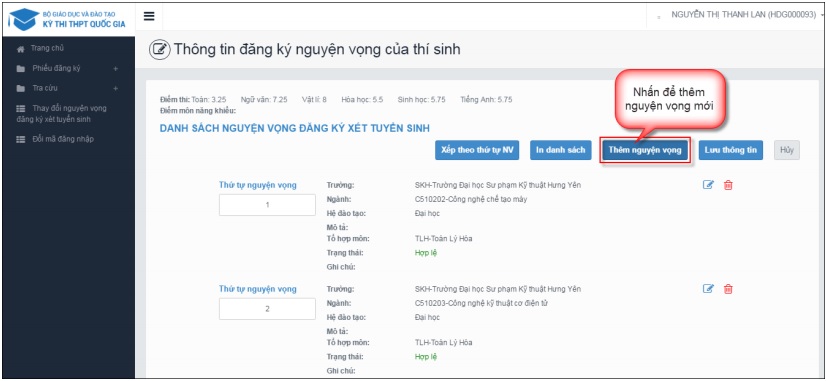Click the score text Tiếng Anh: 5.75
This screenshot has height=381, width=826.
tap(486, 100)
